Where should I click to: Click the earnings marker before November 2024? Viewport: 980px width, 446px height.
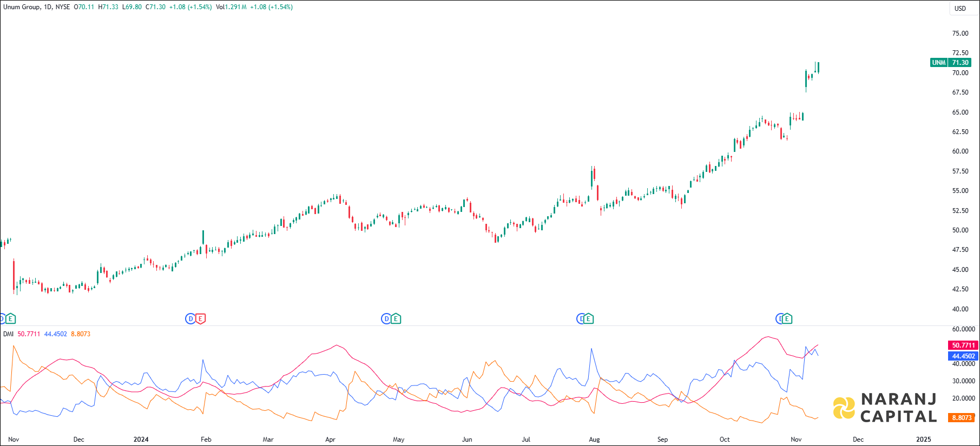pos(787,319)
